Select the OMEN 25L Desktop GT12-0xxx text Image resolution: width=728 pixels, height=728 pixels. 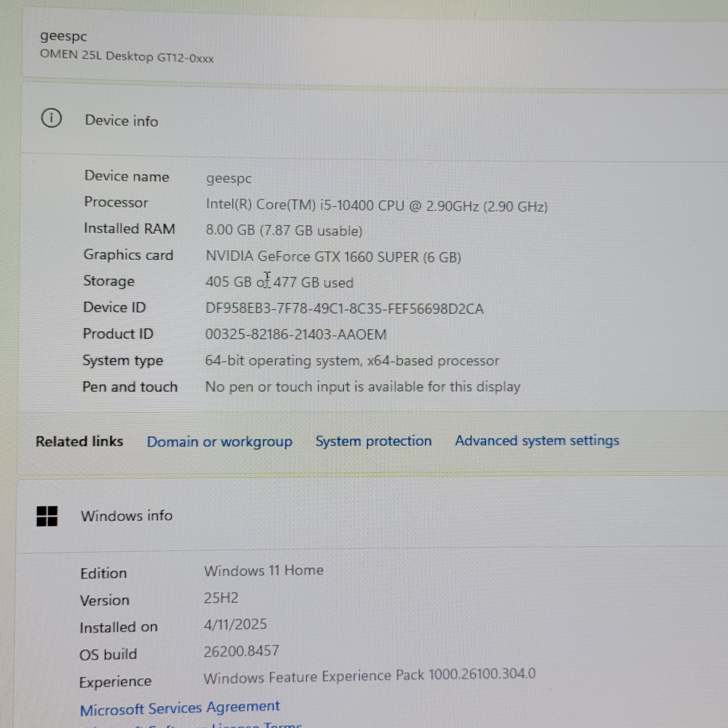127,56
